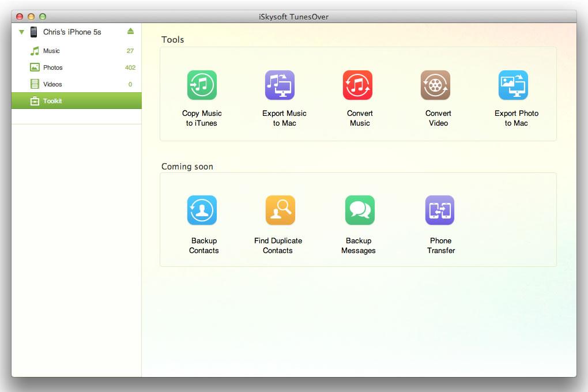Screen dimensions: 588x392
Task: Click the iPhone device icon in sidebar
Action: coord(34,32)
